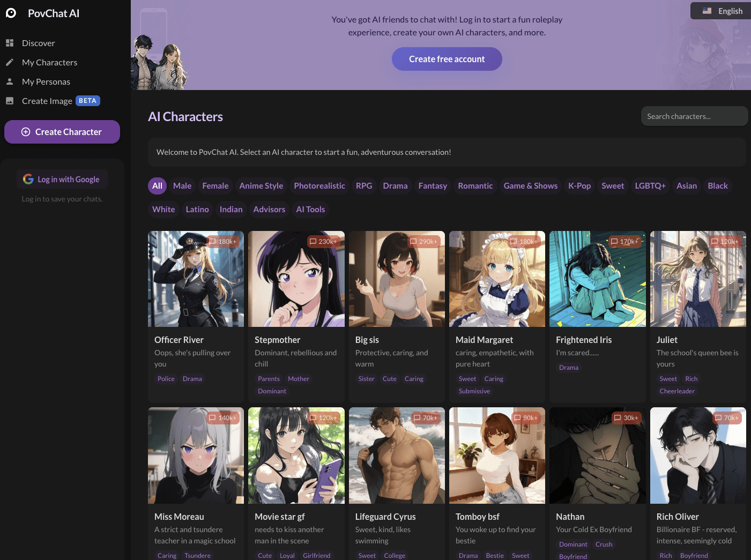The height and width of the screenshot is (560, 751).
Task: Click the Create Character button
Action: pyautogui.click(x=62, y=132)
